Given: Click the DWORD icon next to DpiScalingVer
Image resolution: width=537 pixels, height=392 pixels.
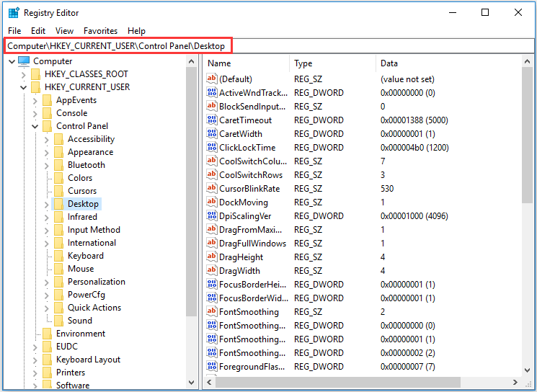Looking at the screenshot, I should (212, 215).
